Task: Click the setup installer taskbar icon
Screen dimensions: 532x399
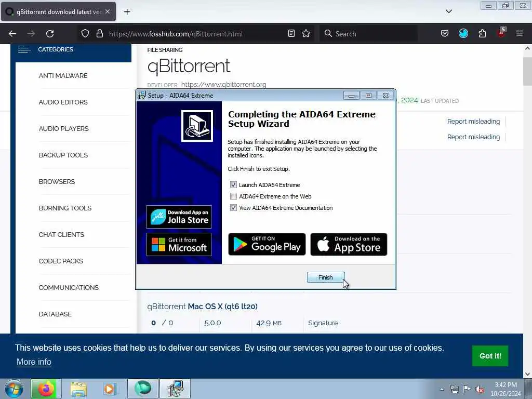Action: click(176, 389)
